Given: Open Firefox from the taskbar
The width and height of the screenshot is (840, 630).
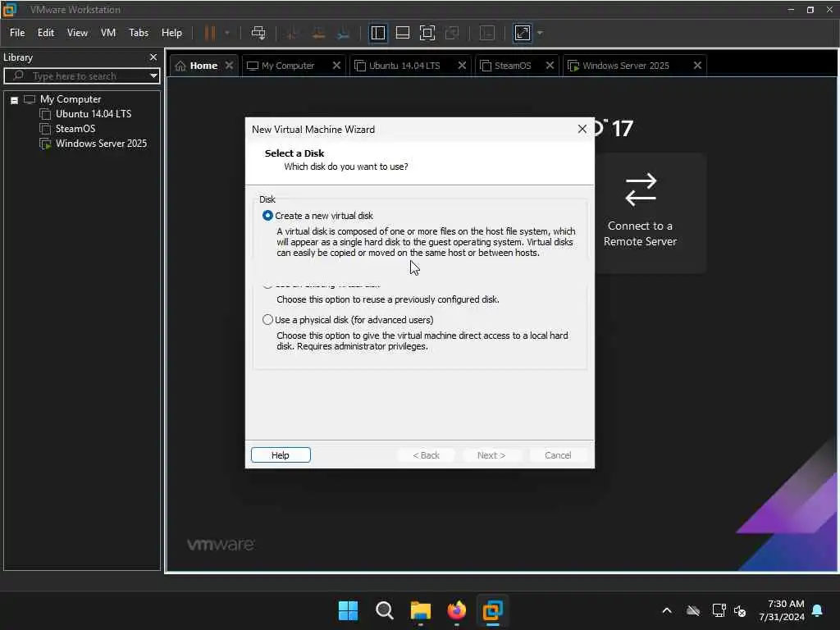Looking at the screenshot, I should pos(456,610).
